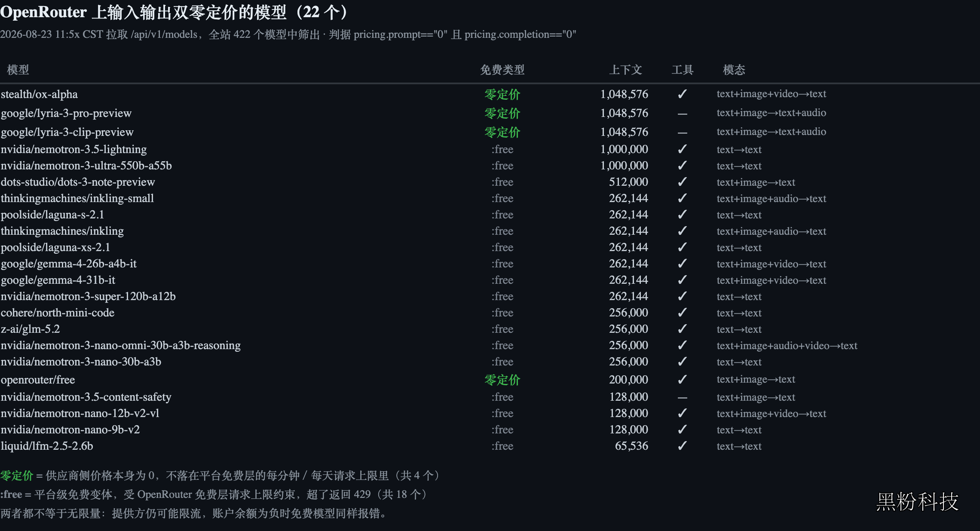980x531 pixels.
Task: Click 65,536 context value for liquid/lfm-2.5-2.6b
Action: [x=631, y=446]
